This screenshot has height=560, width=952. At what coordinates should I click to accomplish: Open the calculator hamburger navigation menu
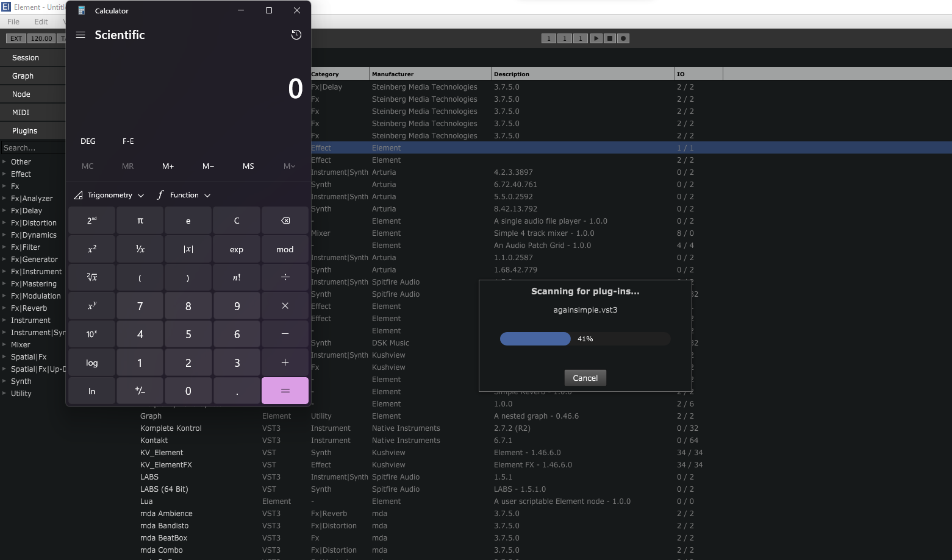point(81,35)
